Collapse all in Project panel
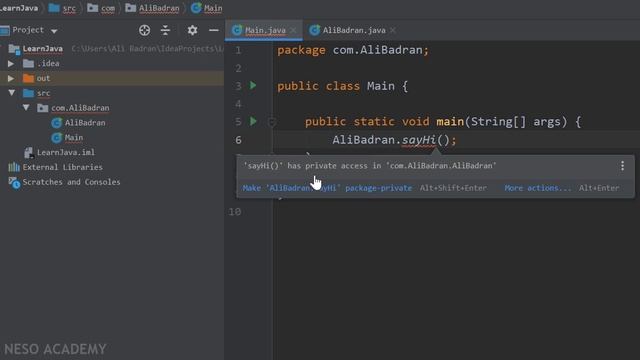This screenshot has width=640, height=360. 165,30
